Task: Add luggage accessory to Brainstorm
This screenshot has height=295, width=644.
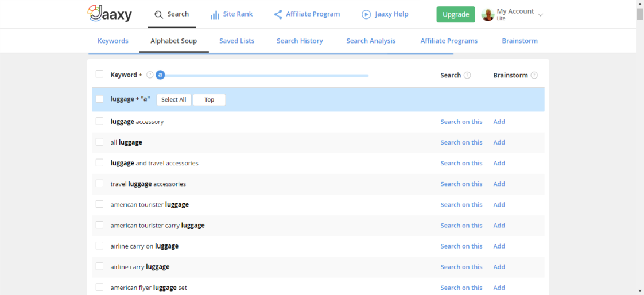Action: coord(499,122)
